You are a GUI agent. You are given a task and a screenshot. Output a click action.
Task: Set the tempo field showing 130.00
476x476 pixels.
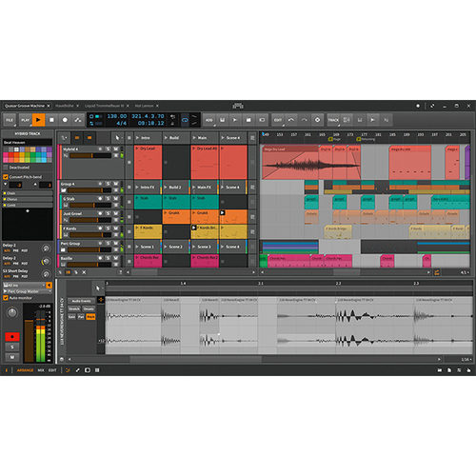[x=117, y=116]
